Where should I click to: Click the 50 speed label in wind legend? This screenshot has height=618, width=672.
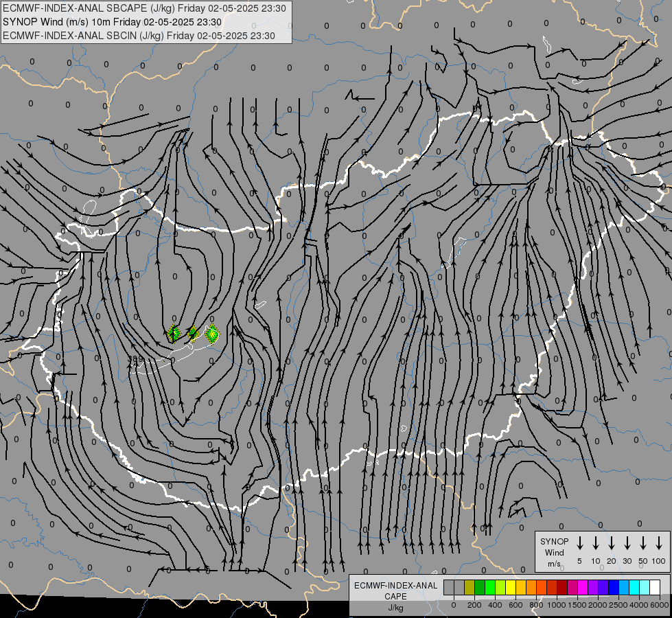point(643,561)
